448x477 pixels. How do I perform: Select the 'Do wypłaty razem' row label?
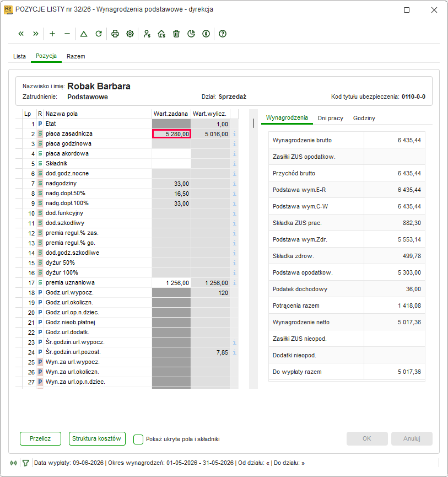tap(297, 372)
